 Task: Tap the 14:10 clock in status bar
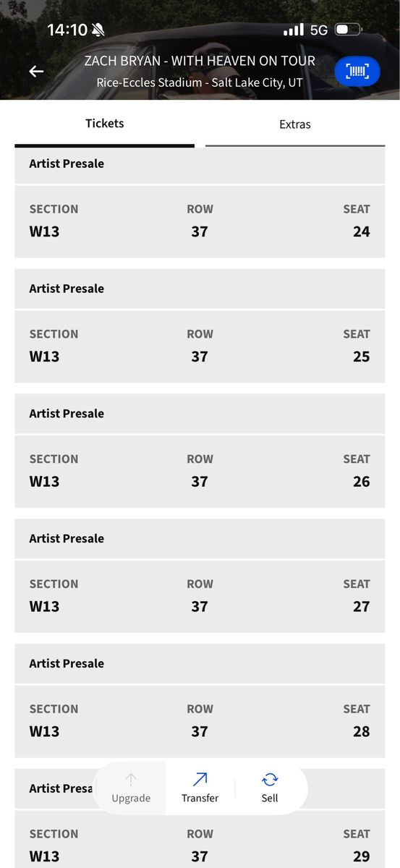[67, 30]
